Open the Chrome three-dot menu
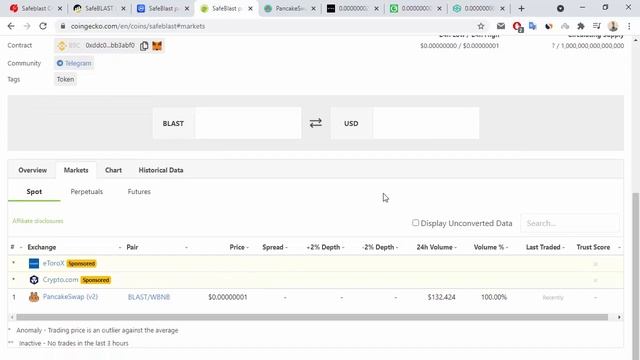Screen dimensions: 640x360 [629, 26]
